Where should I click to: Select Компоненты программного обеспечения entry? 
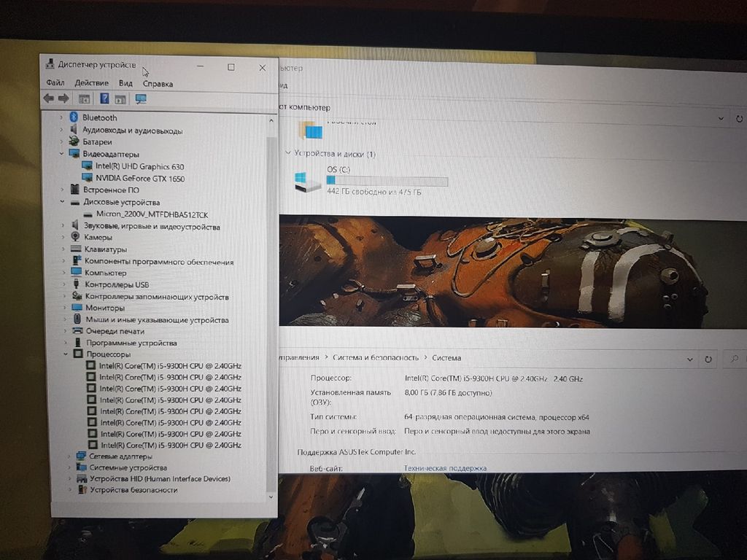159,262
